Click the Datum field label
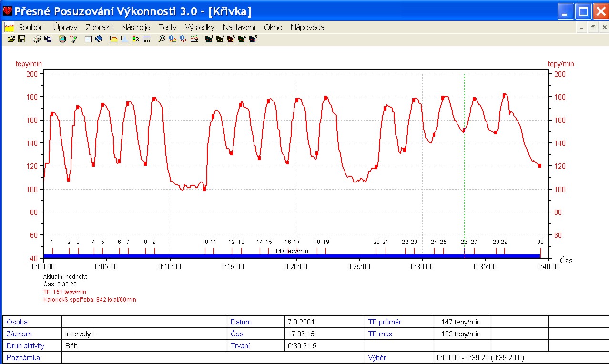The height and width of the screenshot is (364, 609). (241, 322)
